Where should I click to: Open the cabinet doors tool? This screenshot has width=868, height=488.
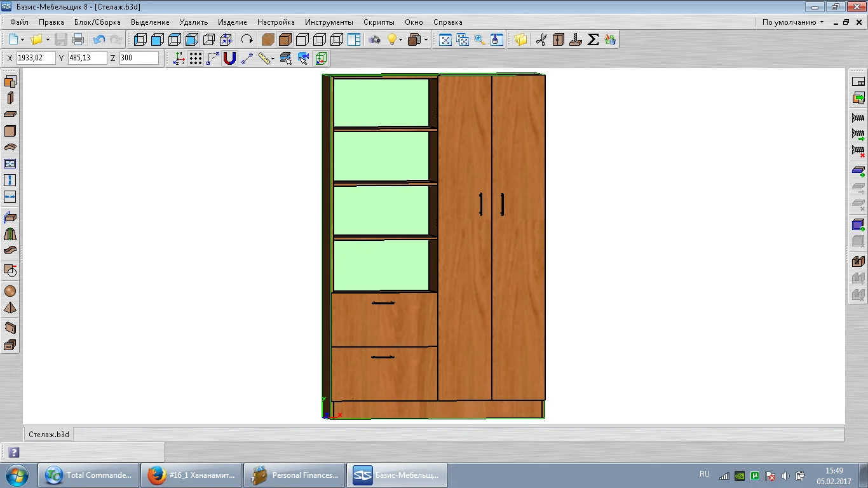coord(558,39)
